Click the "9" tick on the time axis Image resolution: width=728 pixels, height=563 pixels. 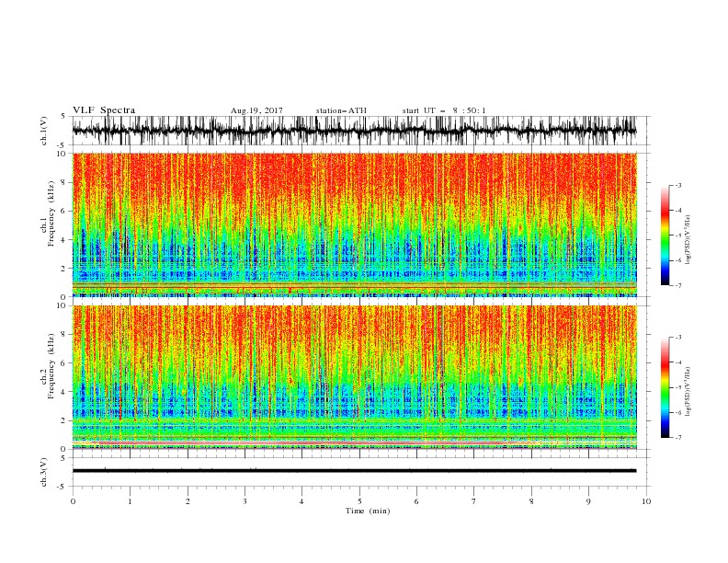point(588,501)
